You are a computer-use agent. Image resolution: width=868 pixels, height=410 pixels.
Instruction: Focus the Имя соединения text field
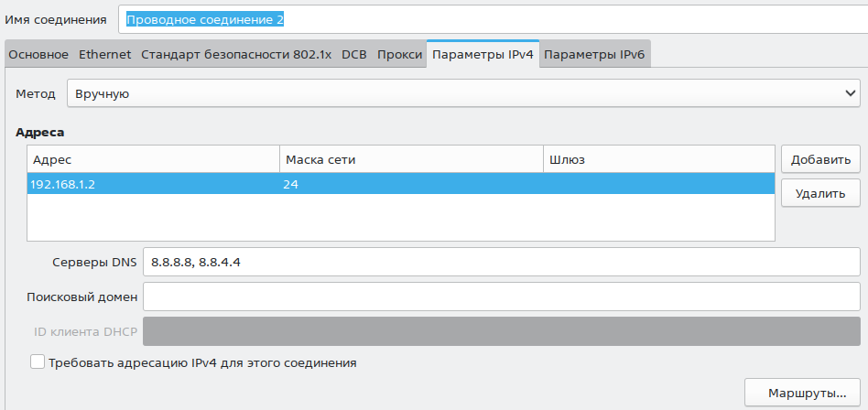coord(493,20)
